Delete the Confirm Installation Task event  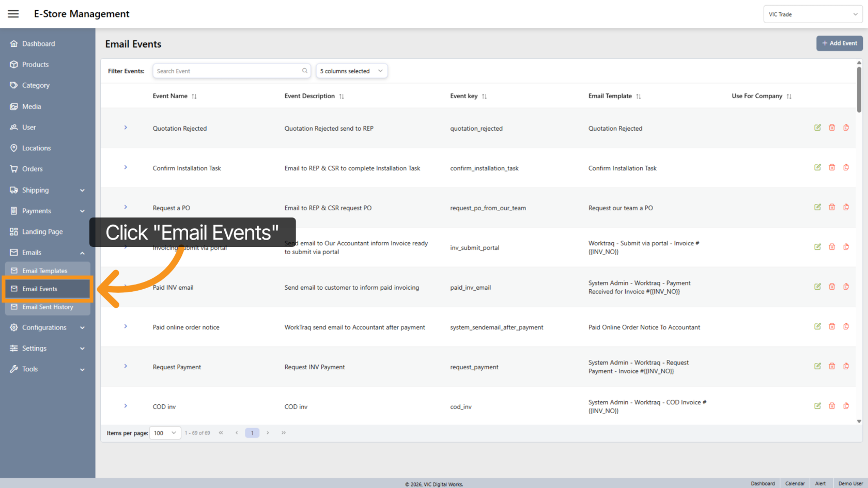[x=832, y=167]
